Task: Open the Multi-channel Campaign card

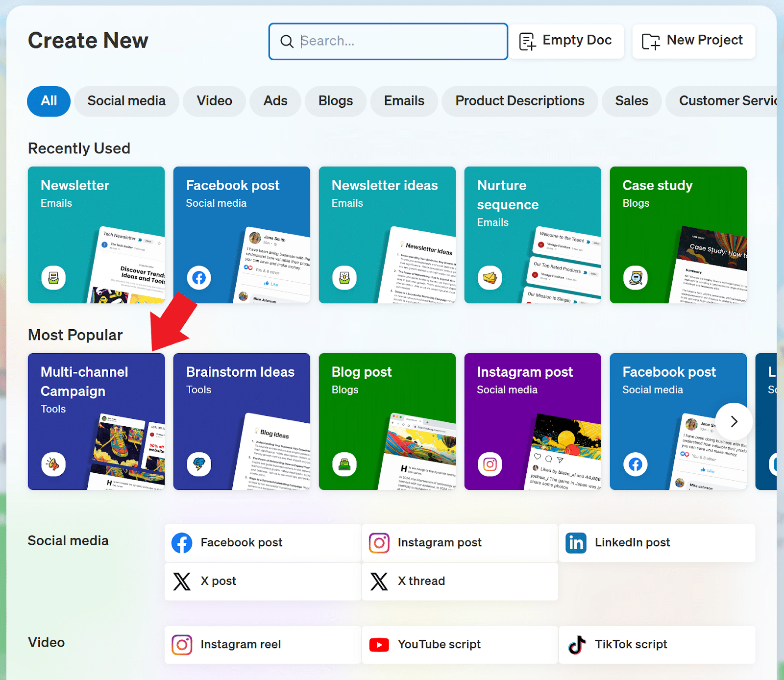Action: [96, 421]
